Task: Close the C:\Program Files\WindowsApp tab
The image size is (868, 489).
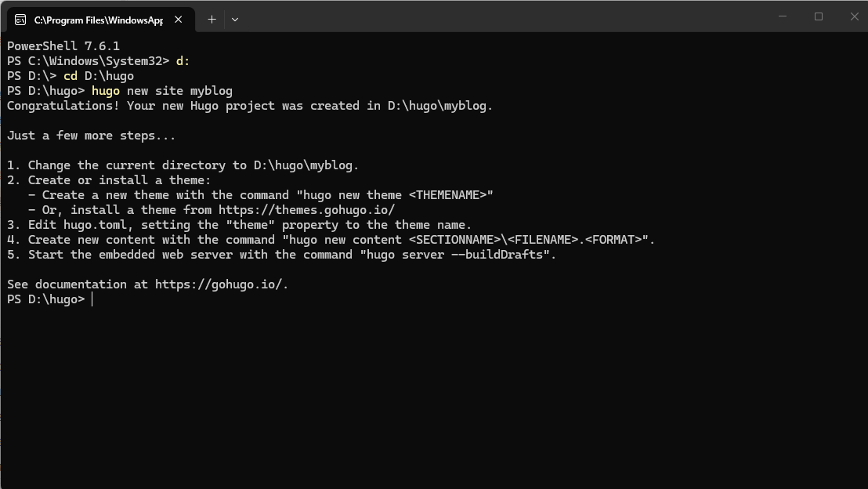Action: (179, 20)
